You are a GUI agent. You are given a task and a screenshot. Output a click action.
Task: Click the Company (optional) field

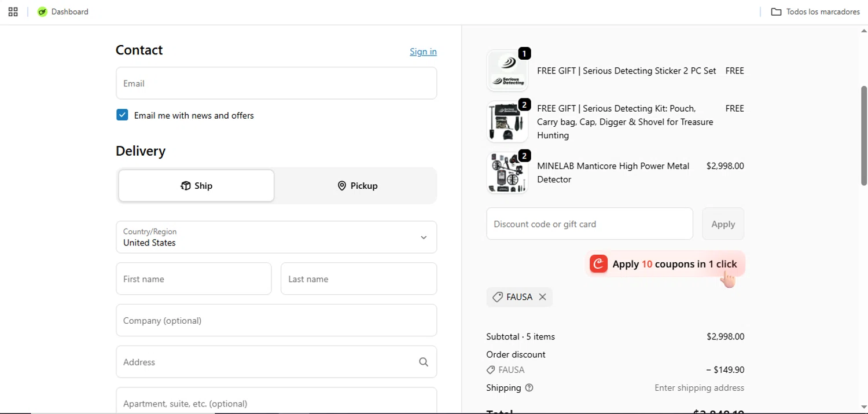276,320
